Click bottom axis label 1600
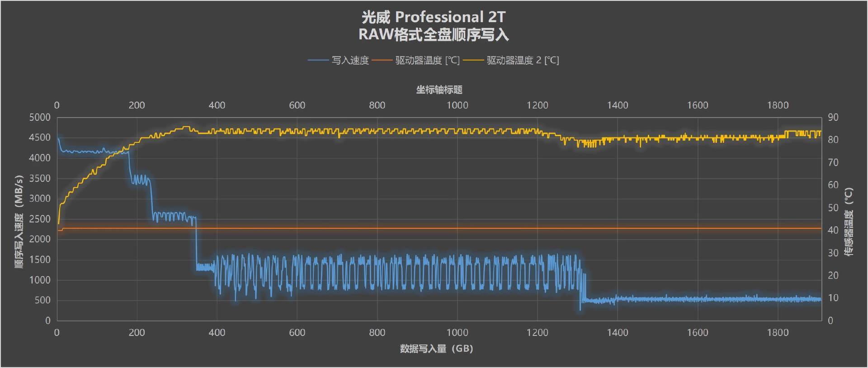This screenshot has height=368, width=868. (x=698, y=333)
